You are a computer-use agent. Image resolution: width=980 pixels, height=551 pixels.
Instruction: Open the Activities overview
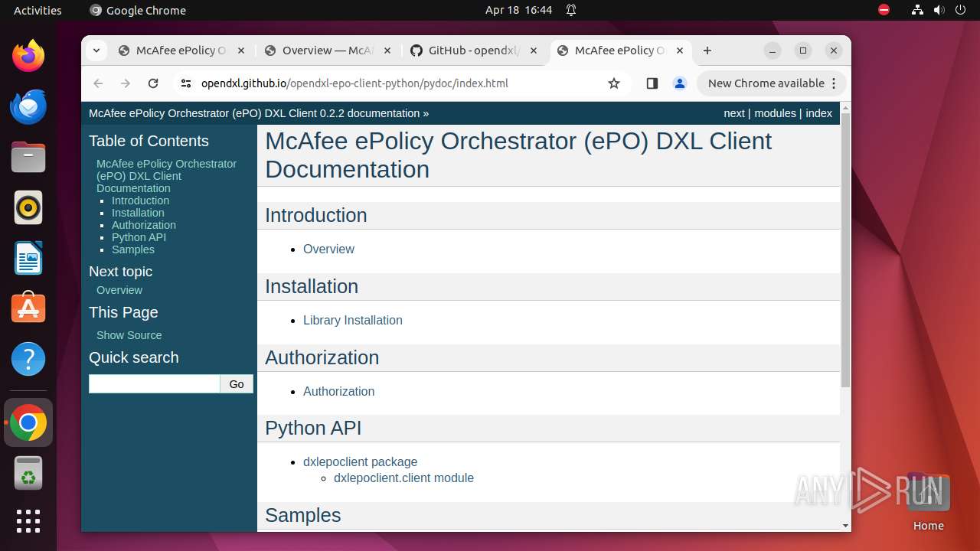(x=38, y=10)
